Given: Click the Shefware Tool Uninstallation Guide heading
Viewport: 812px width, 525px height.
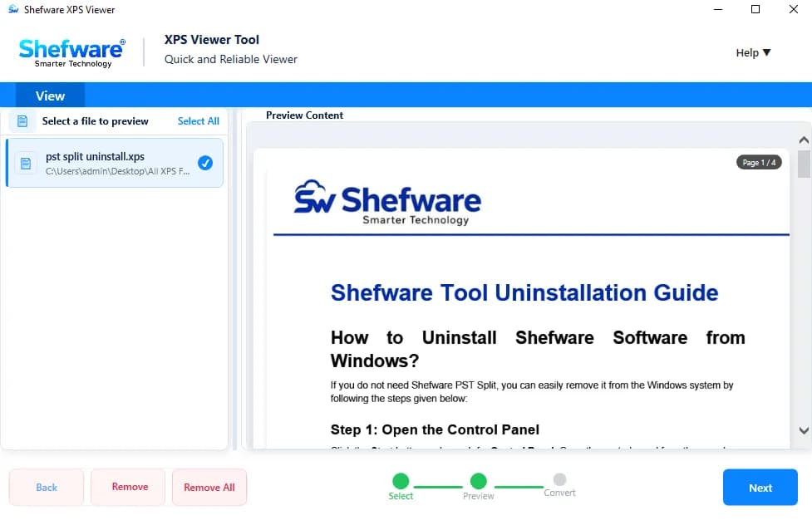Looking at the screenshot, I should click(x=524, y=292).
